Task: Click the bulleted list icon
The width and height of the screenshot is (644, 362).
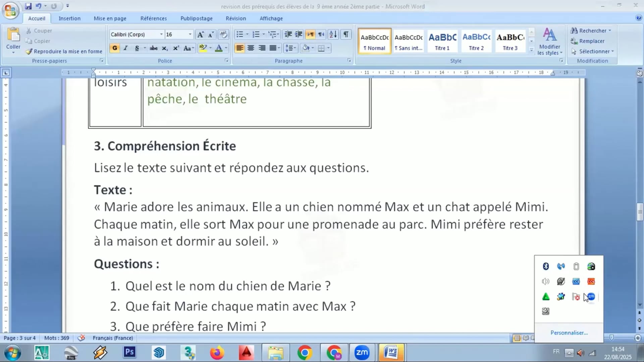Action: [239, 34]
